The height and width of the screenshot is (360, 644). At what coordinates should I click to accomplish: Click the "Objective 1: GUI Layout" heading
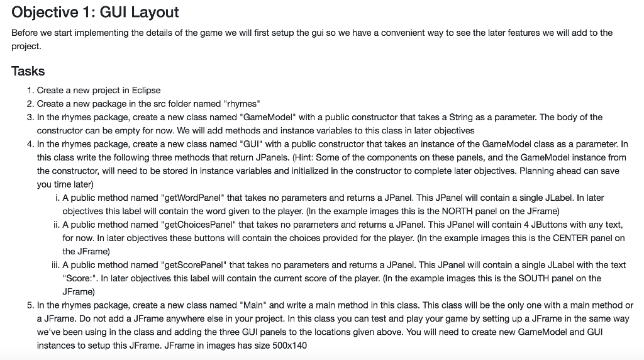(95, 12)
